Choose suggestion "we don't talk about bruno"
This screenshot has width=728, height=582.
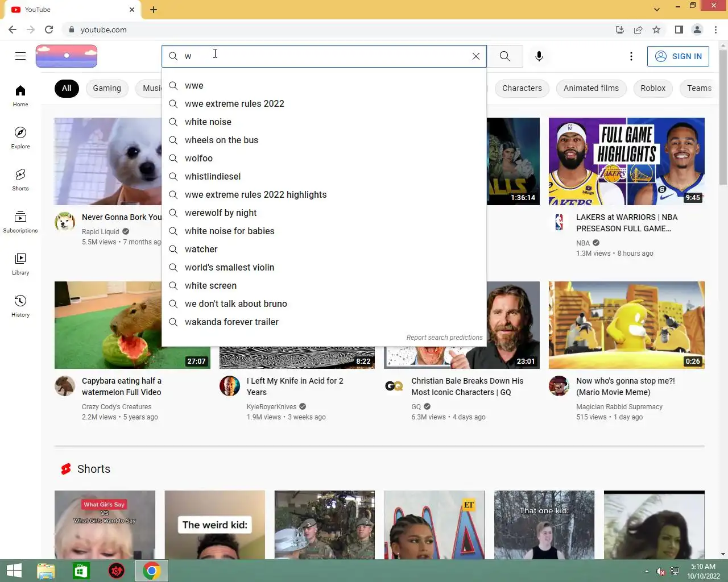coord(324,304)
